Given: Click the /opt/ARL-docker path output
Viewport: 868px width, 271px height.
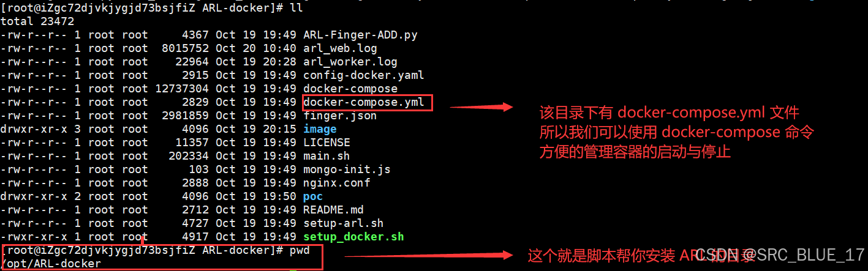Looking at the screenshot, I should click(x=51, y=264).
